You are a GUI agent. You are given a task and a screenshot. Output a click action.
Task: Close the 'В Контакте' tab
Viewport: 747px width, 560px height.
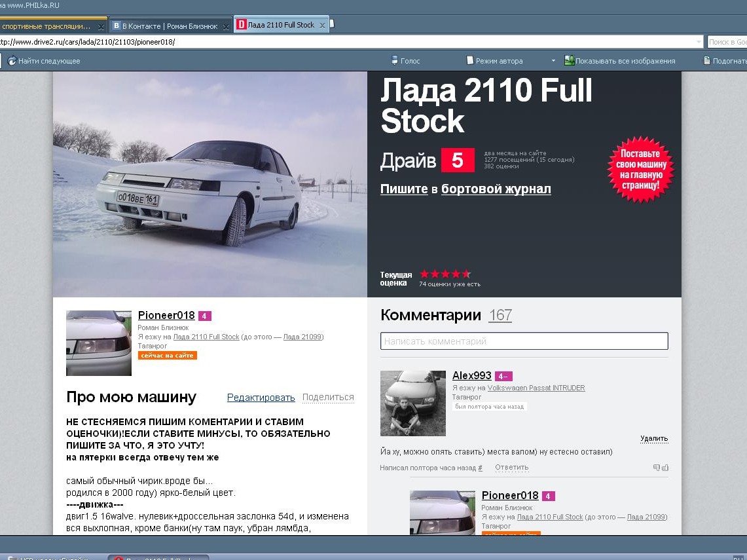tap(227, 27)
